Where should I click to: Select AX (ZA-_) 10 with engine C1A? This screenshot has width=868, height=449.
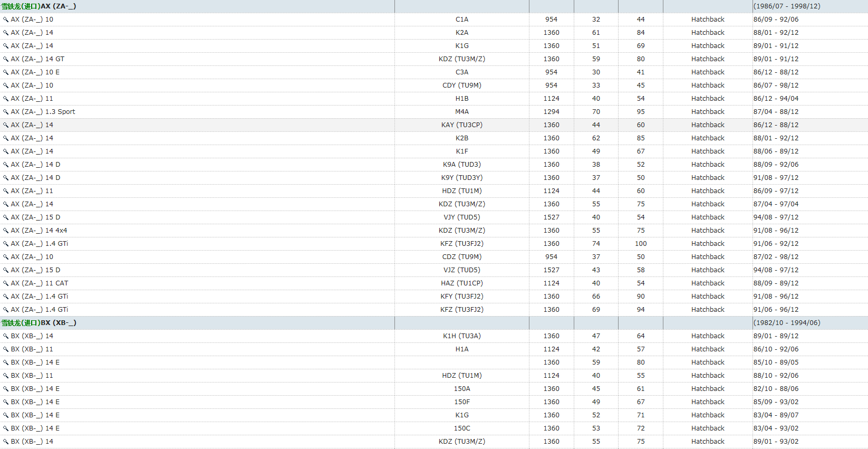pos(32,20)
